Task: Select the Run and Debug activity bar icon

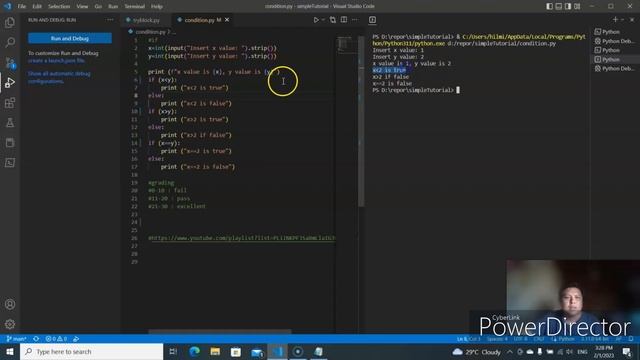Action: click(10, 82)
